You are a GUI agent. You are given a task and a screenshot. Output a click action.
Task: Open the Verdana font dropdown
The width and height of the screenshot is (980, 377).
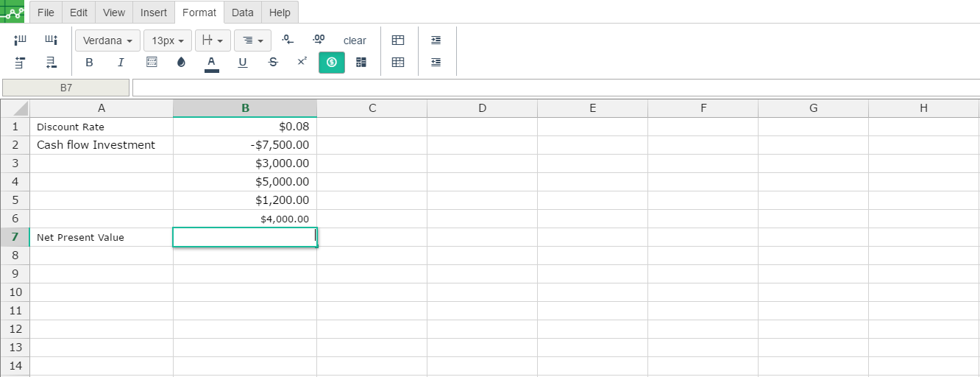(107, 40)
